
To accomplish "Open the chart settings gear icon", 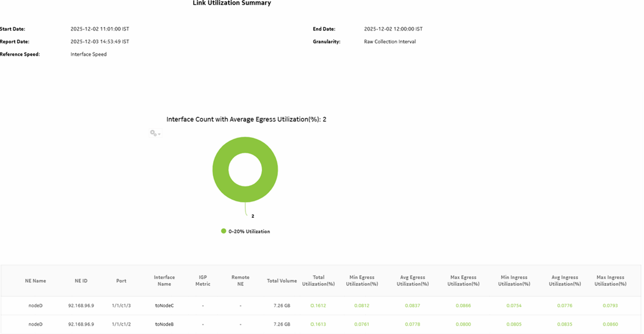I will [x=152, y=133].
